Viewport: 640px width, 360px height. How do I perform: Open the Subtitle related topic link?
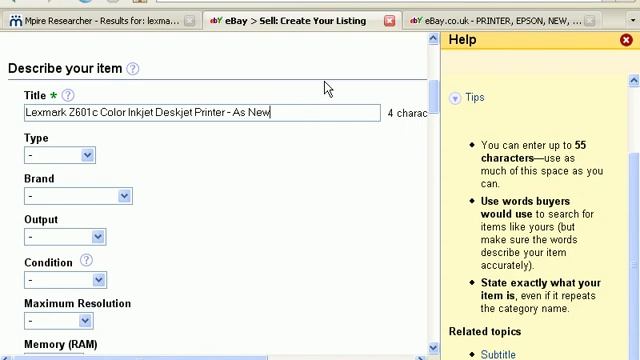pyautogui.click(x=498, y=354)
